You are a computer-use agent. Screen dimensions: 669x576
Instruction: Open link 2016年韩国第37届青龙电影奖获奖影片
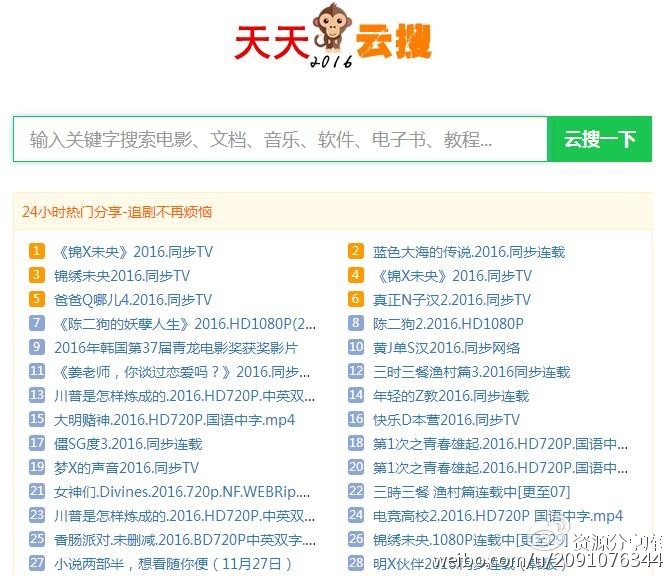tap(176, 348)
